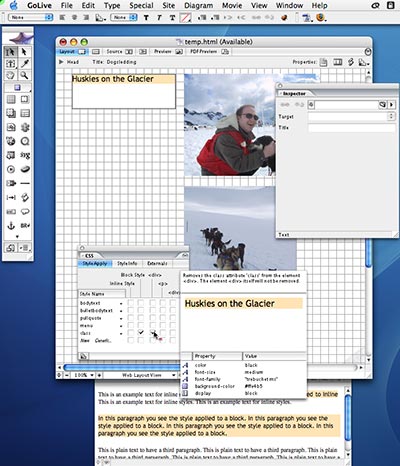Expand the Head section disclosure triangle

pyautogui.click(x=61, y=62)
